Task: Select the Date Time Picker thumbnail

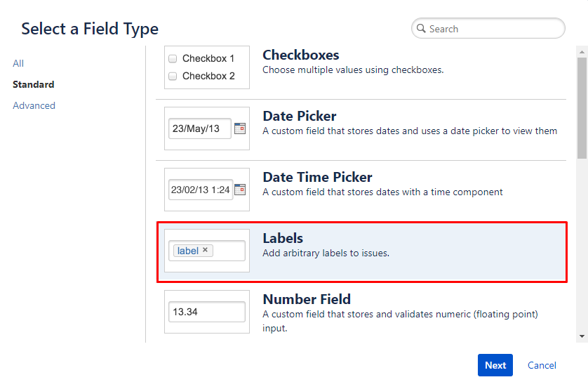Action: tap(207, 190)
